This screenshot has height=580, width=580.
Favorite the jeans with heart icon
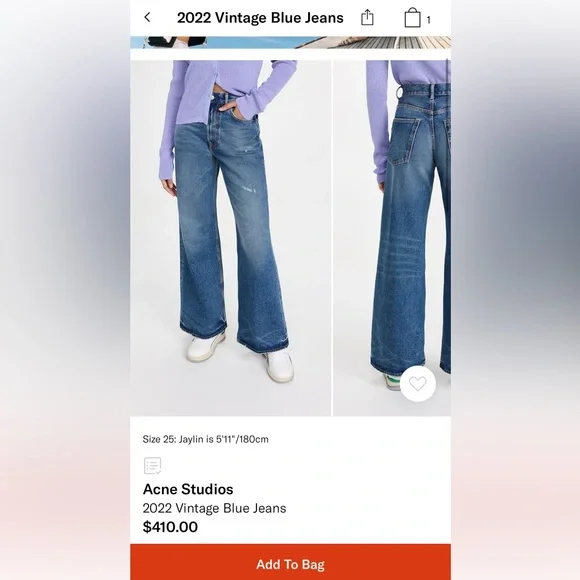click(418, 384)
